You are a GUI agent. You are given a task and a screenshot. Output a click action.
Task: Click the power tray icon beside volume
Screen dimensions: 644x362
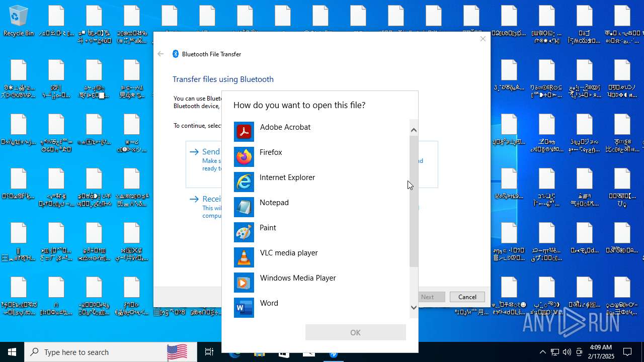579,352
